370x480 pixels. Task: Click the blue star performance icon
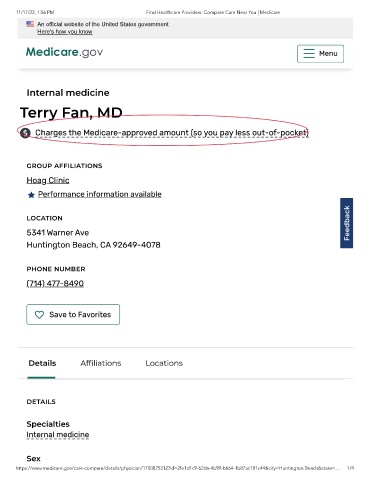(x=31, y=195)
